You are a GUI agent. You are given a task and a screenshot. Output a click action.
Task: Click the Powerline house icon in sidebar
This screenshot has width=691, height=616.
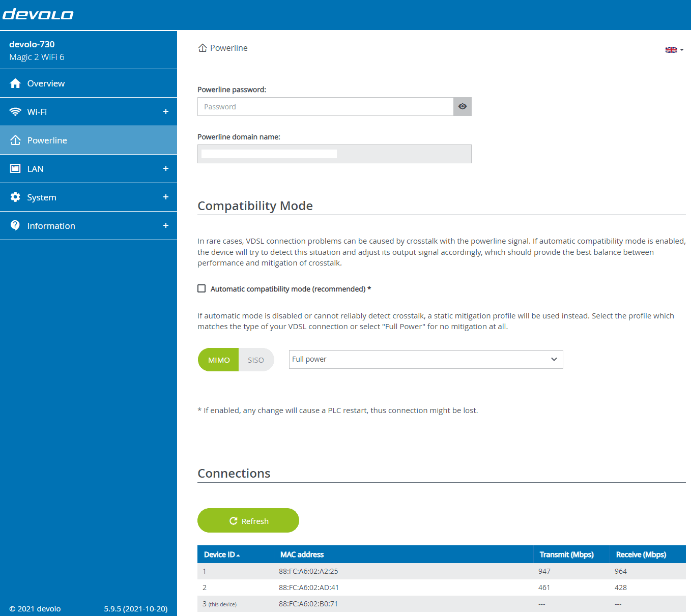tap(15, 140)
